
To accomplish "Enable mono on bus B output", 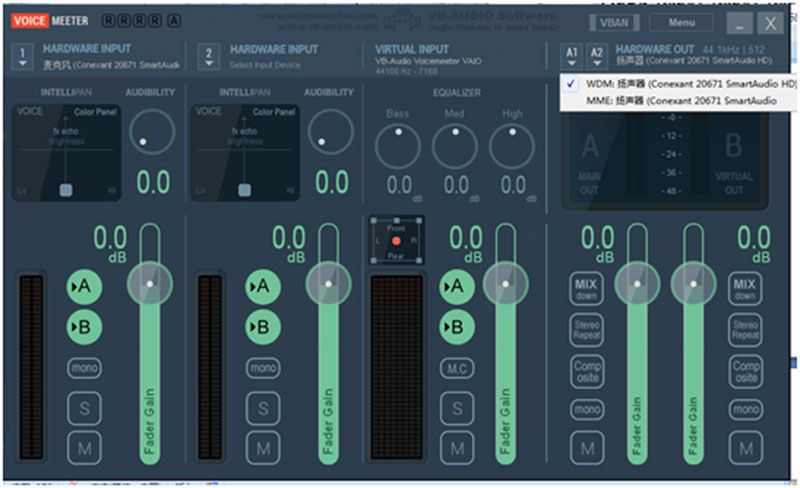I will [745, 409].
